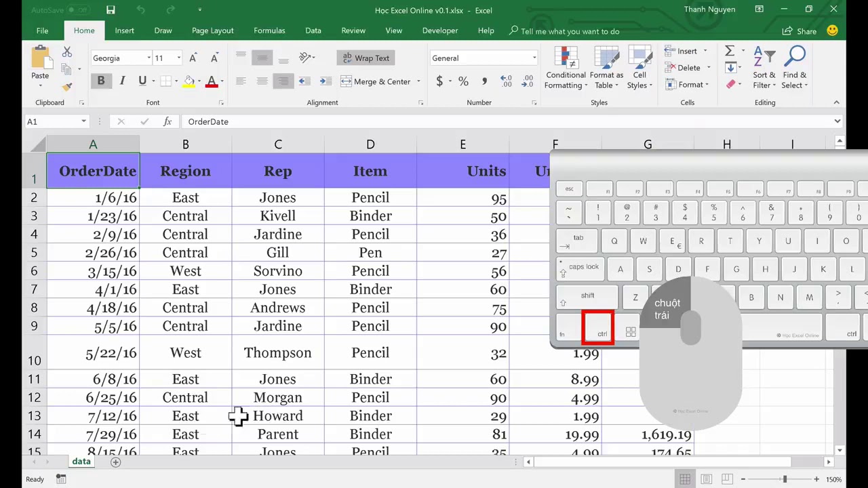Toggle Wrap Text for the selection

pyautogui.click(x=366, y=58)
